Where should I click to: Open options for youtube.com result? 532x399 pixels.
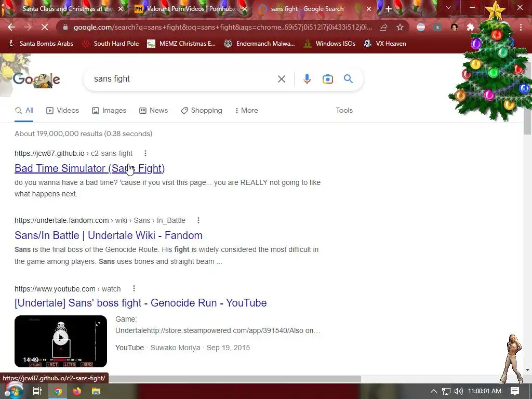134,288
